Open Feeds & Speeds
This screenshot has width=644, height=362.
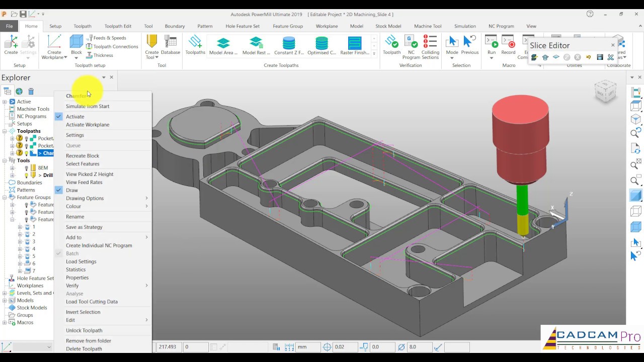[x=106, y=38]
